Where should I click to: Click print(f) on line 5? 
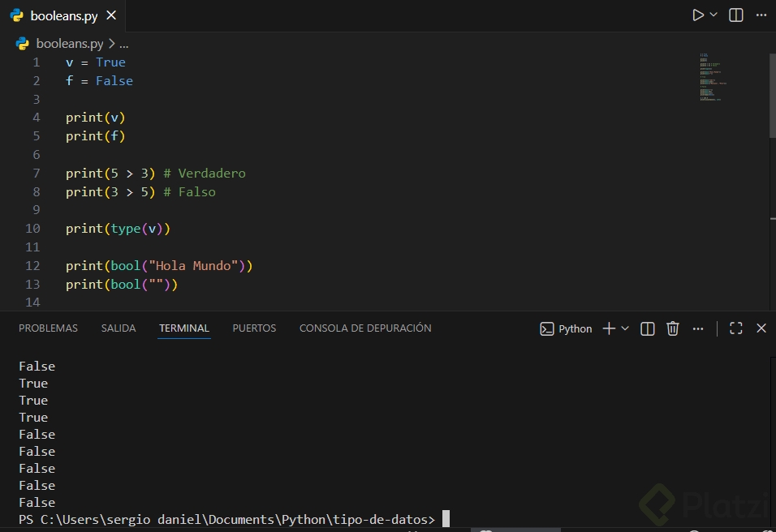[96, 136]
